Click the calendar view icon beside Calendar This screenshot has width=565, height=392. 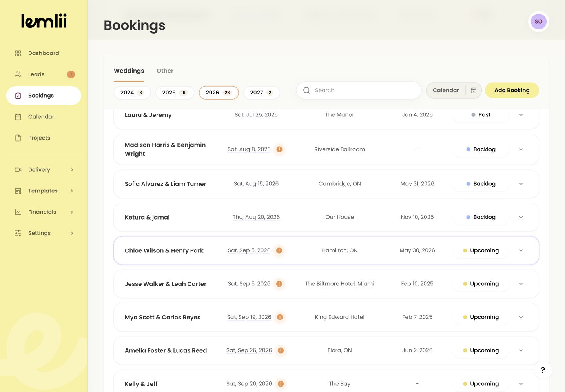coord(474,90)
